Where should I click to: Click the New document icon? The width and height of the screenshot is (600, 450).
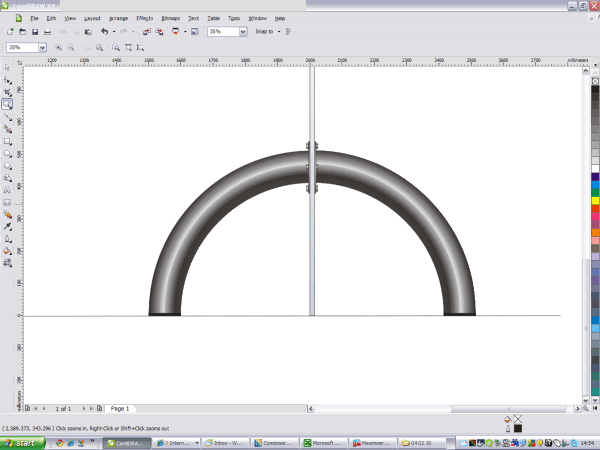[x=9, y=32]
